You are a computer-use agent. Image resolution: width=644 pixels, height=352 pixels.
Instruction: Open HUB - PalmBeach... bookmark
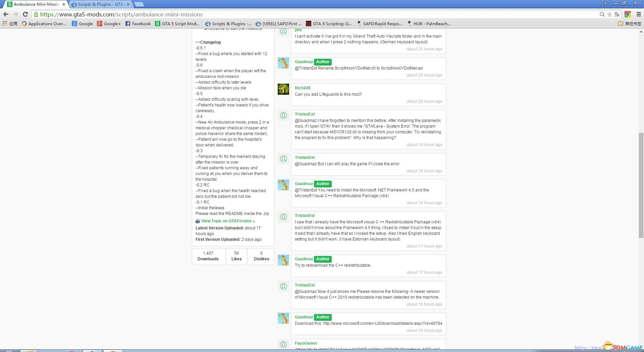(x=429, y=24)
